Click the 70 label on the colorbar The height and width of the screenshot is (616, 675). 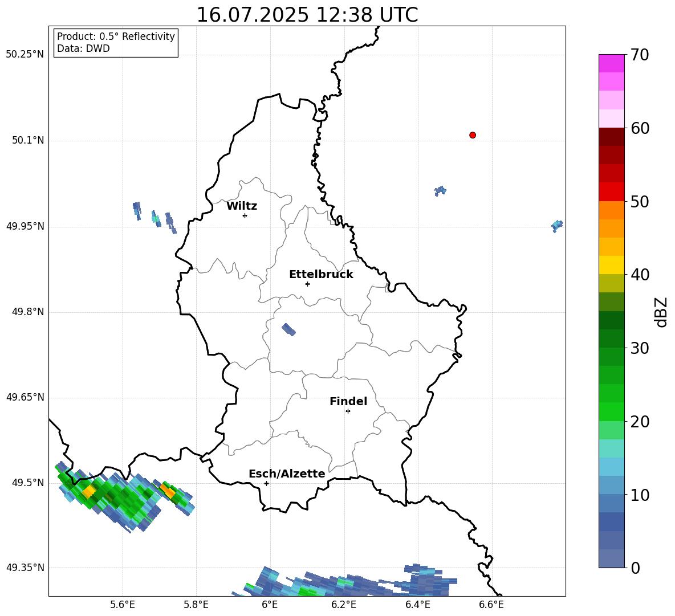640,55
